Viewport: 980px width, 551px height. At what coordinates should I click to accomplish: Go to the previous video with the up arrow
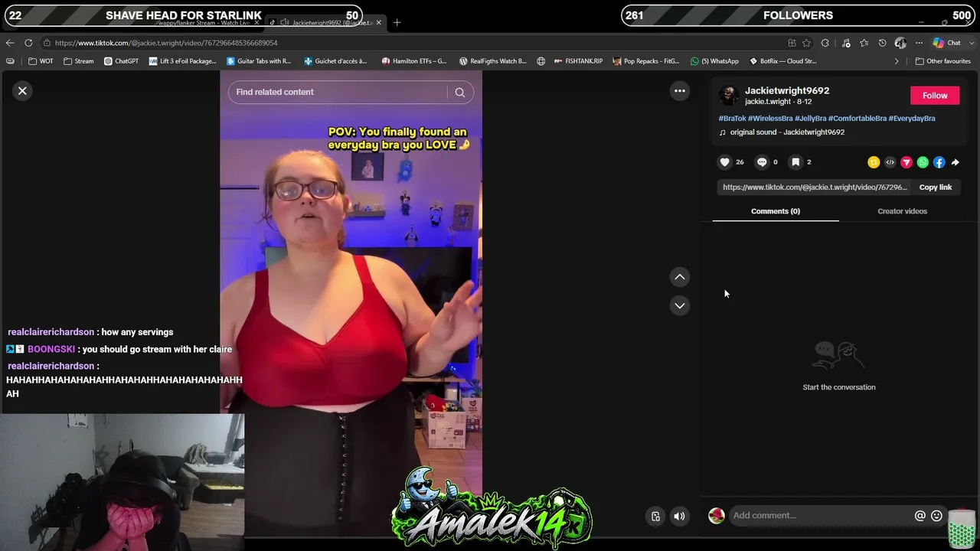coord(680,277)
